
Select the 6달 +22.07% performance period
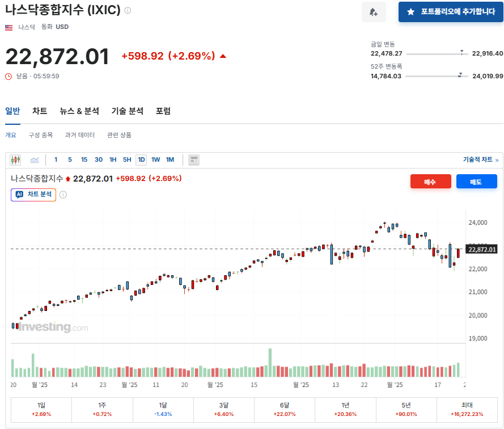click(x=285, y=410)
